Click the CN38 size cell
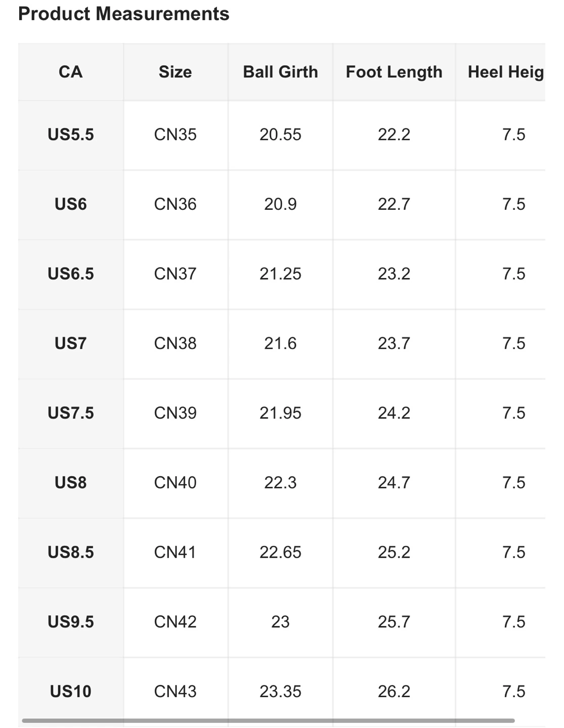Screen dimensions: 564x728 point(176,343)
